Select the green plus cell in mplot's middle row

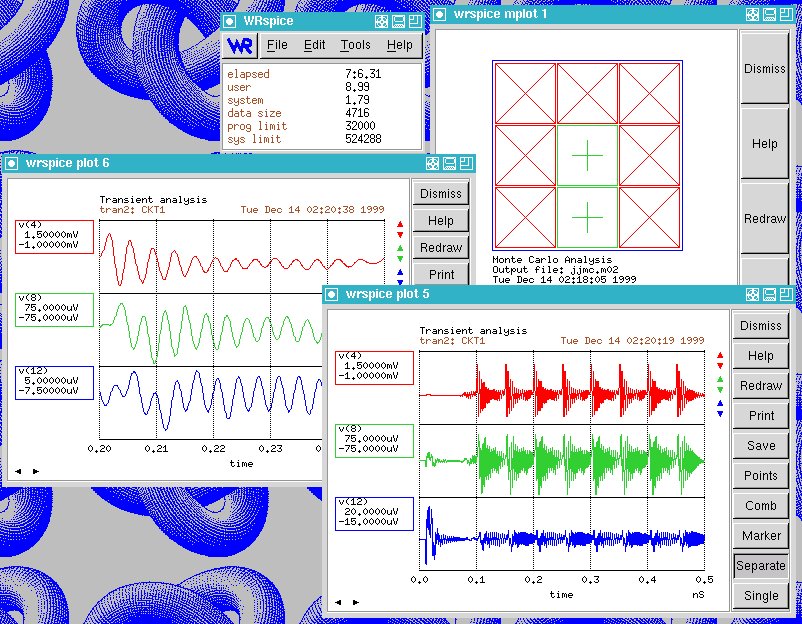point(587,155)
